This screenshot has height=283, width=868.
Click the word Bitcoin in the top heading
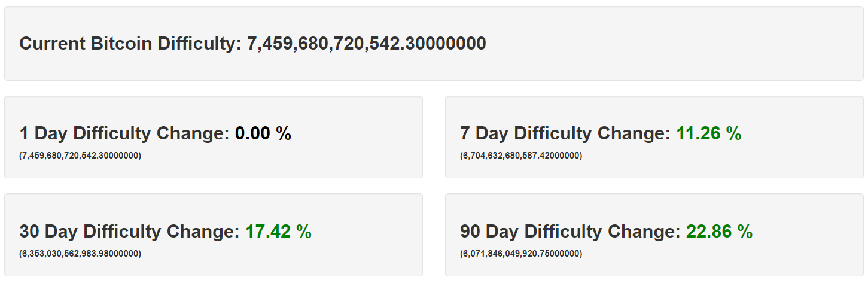click(120, 44)
